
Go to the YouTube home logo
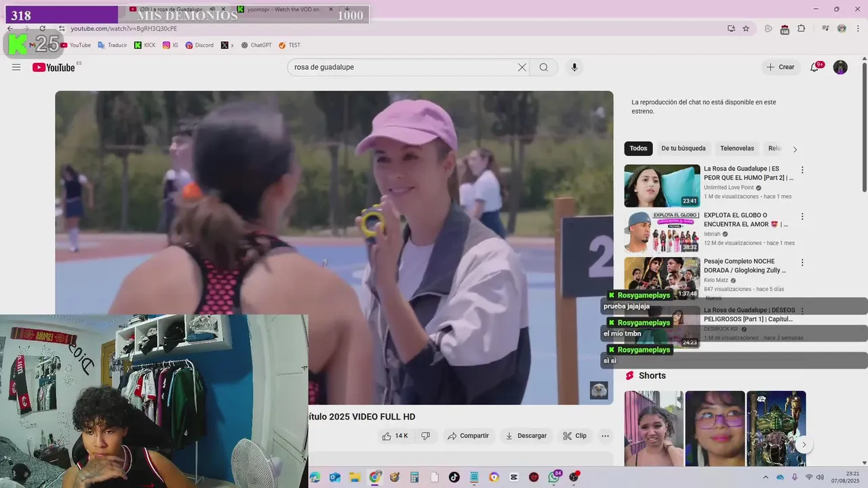click(x=54, y=67)
